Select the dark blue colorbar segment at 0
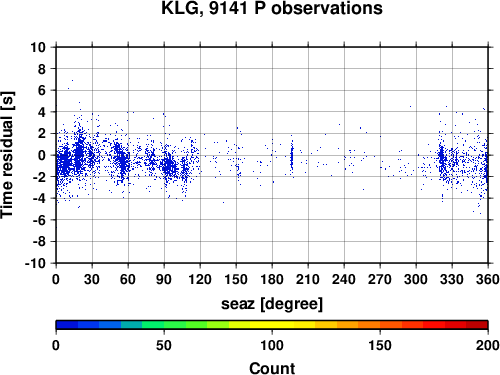 coord(67,325)
